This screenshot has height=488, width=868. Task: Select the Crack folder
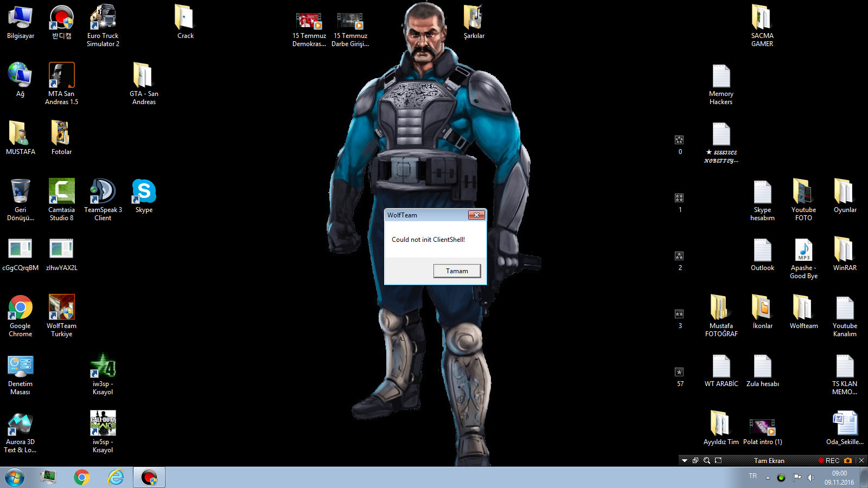coord(186,23)
